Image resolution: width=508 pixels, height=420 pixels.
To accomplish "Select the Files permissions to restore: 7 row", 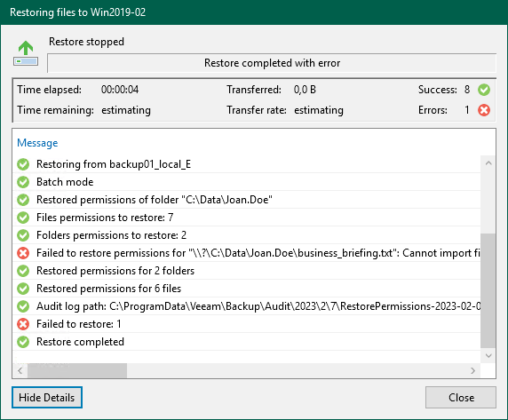I will coord(247,218).
